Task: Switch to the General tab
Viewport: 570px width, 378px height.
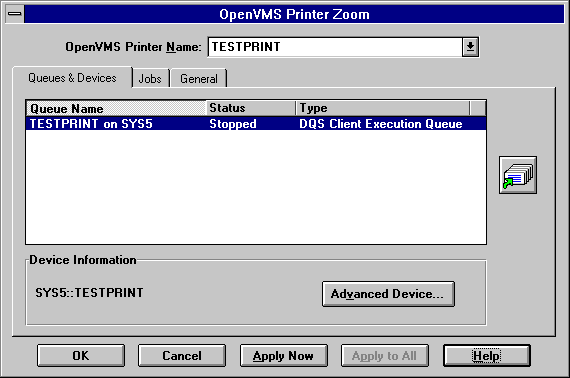Action: click(x=199, y=79)
